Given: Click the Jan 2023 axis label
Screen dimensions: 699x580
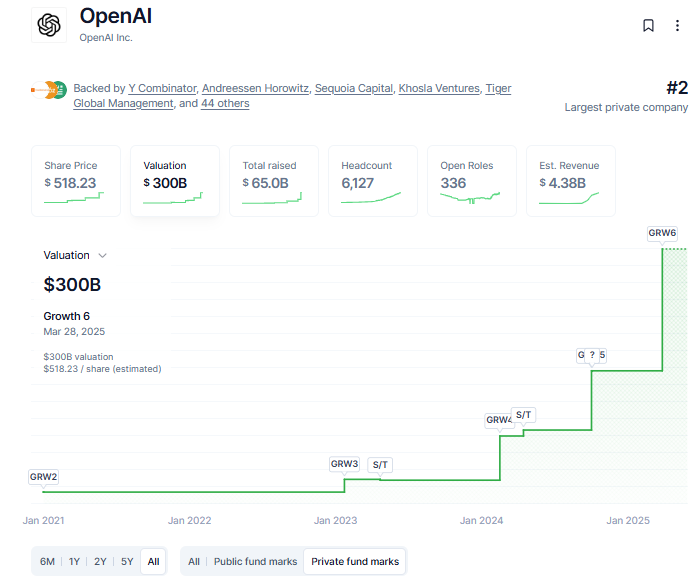Looking at the screenshot, I should (335, 521).
